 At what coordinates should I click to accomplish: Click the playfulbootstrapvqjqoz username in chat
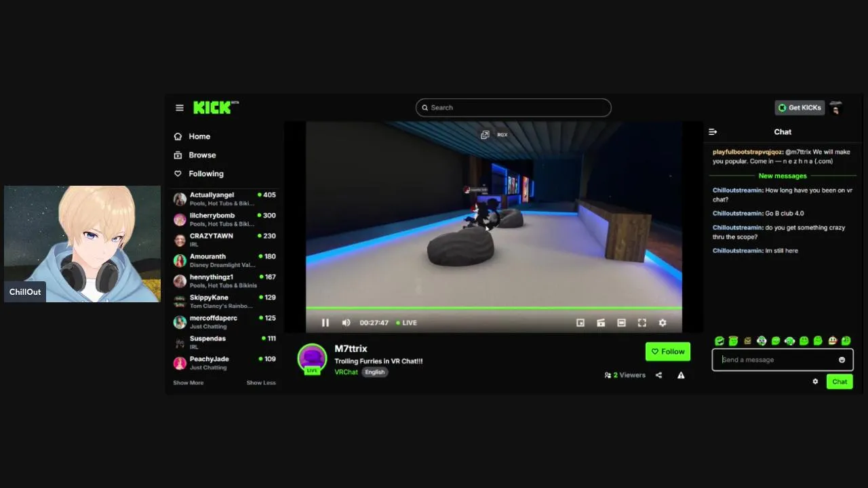point(748,152)
